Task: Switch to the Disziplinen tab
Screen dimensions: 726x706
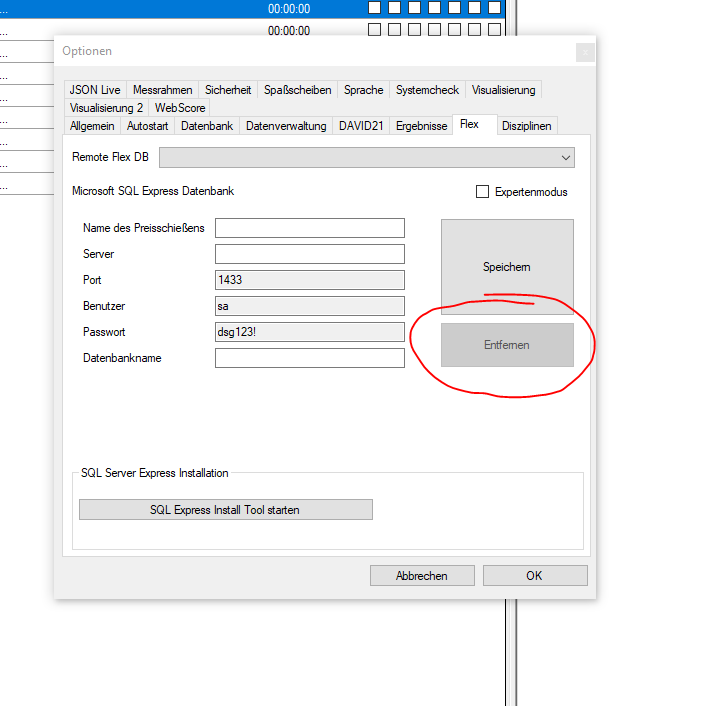Action: point(526,126)
